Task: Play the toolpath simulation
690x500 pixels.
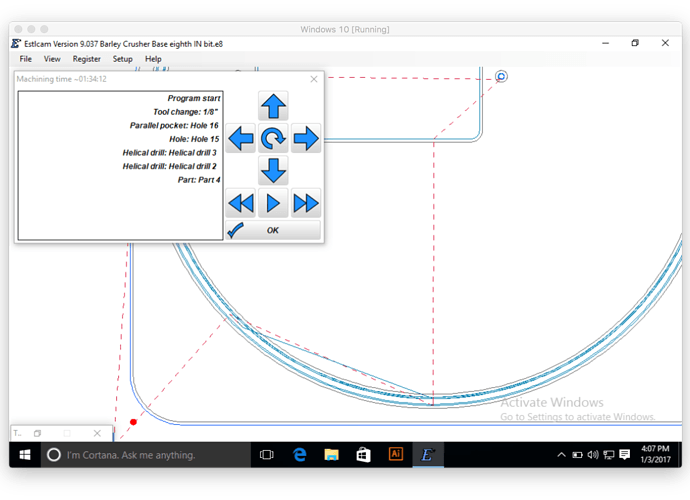Action: point(273,203)
